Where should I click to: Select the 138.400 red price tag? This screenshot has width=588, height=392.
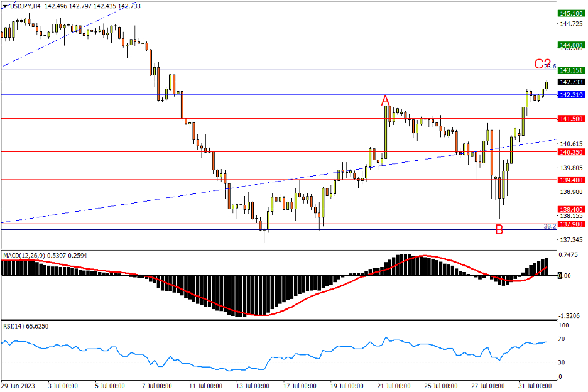coord(572,209)
